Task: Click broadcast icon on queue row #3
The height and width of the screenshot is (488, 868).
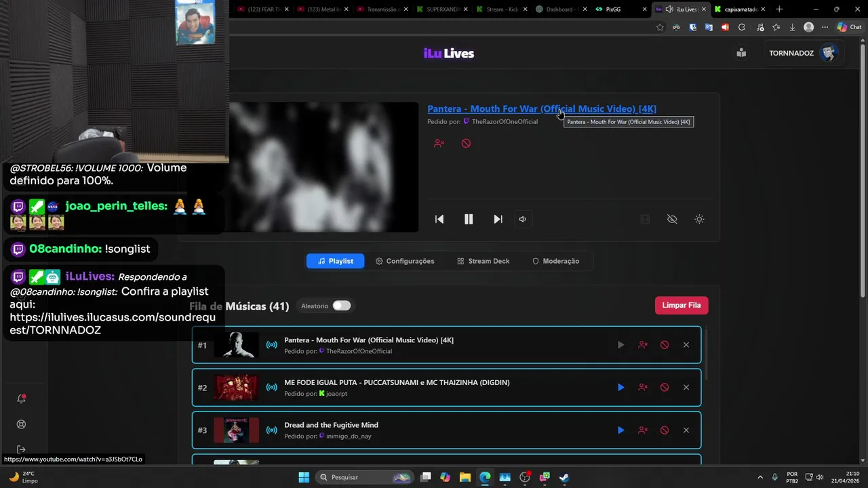Action: coord(271,430)
